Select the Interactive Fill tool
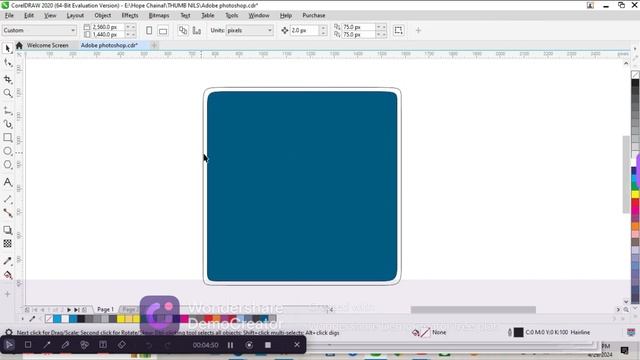Image resolution: width=640 pixels, height=360 pixels. [8, 275]
